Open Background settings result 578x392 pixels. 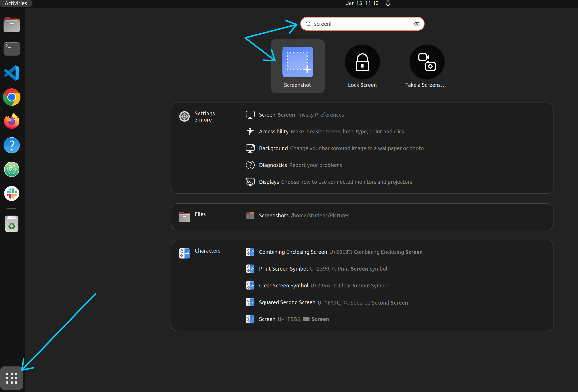pos(335,148)
